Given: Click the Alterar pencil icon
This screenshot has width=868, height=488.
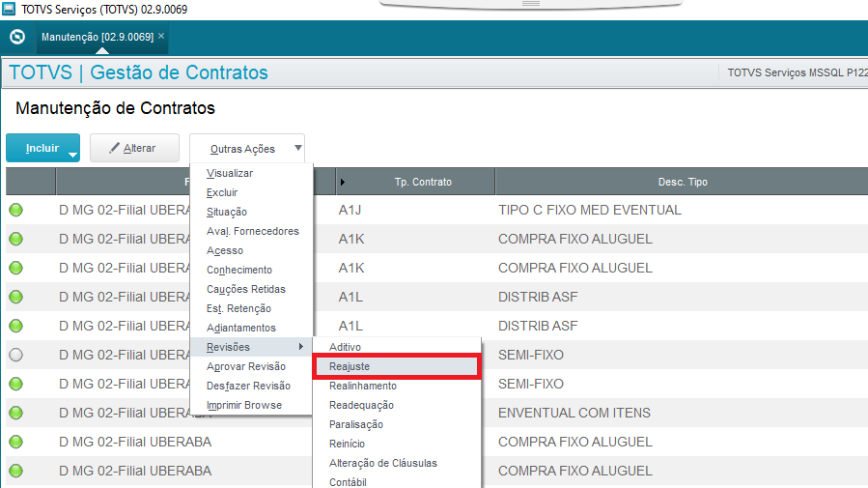Looking at the screenshot, I should pos(114,148).
